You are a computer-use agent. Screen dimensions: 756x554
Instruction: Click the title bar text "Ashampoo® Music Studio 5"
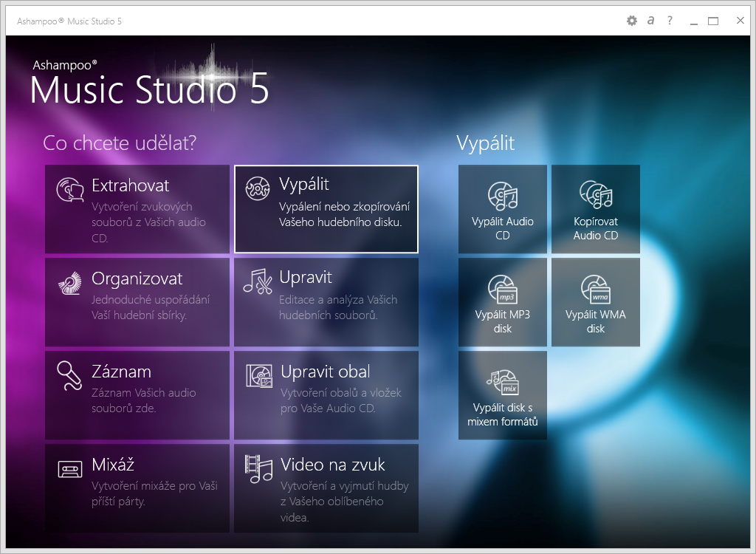pyautogui.click(x=69, y=21)
